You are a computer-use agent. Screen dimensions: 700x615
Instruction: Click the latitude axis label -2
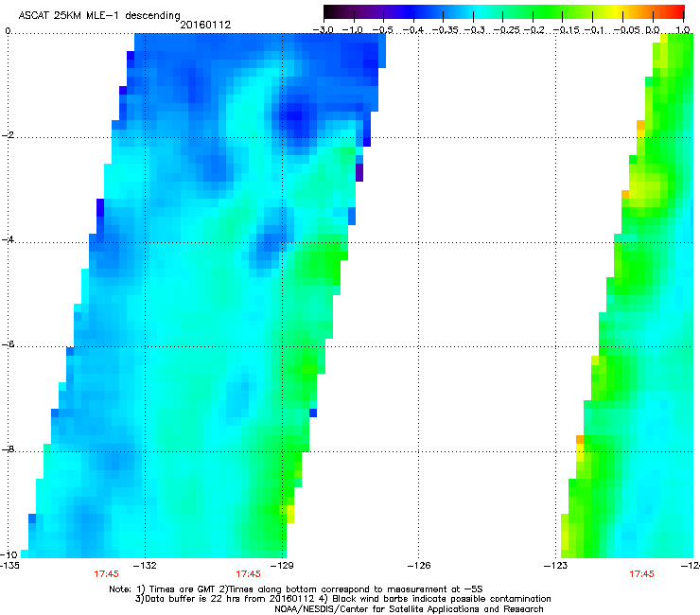click(9, 135)
